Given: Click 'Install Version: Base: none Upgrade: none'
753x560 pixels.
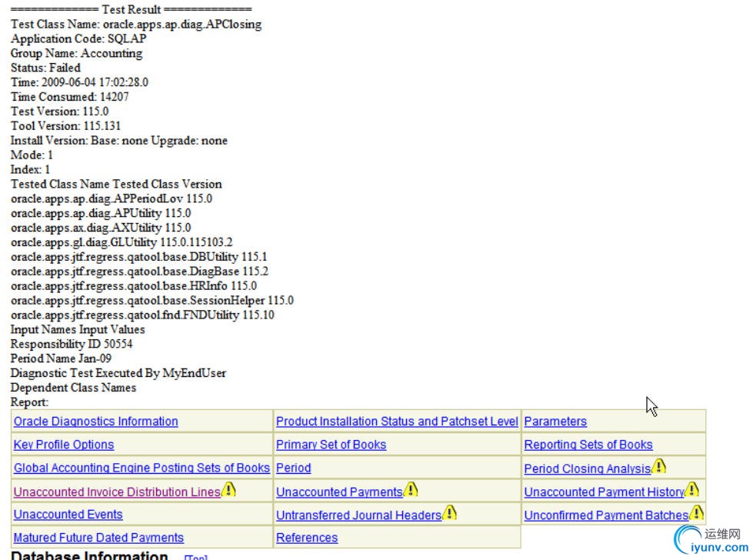Looking at the screenshot, I should point(119,140).
